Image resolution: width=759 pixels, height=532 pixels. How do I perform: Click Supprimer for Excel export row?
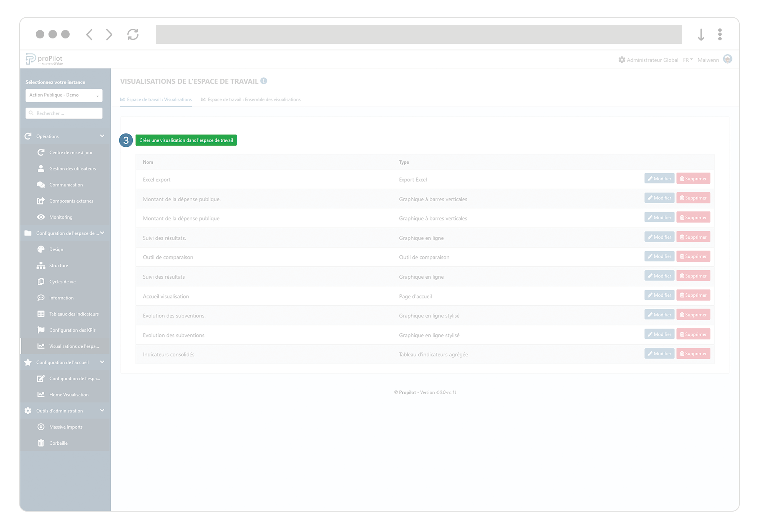pos(693,179)
